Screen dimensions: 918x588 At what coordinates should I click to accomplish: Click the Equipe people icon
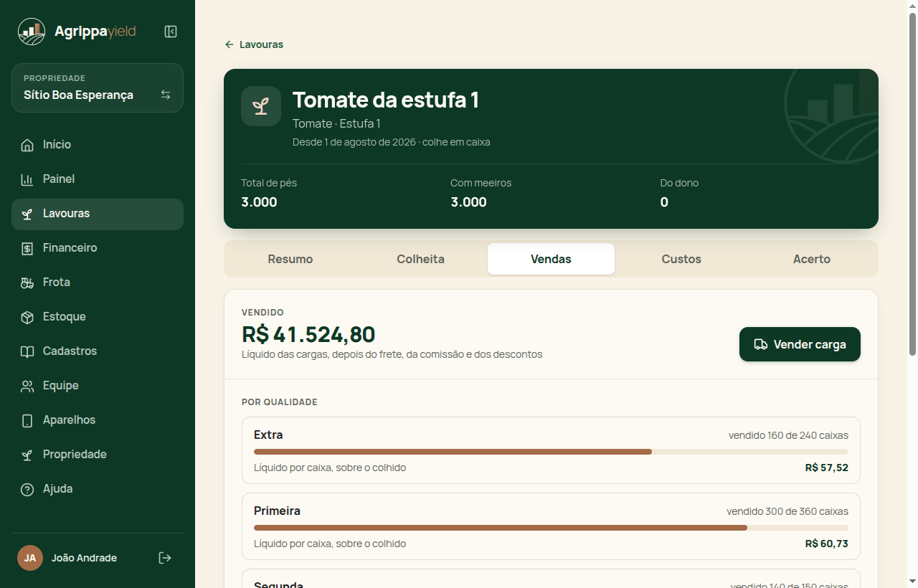pos(27,386)
